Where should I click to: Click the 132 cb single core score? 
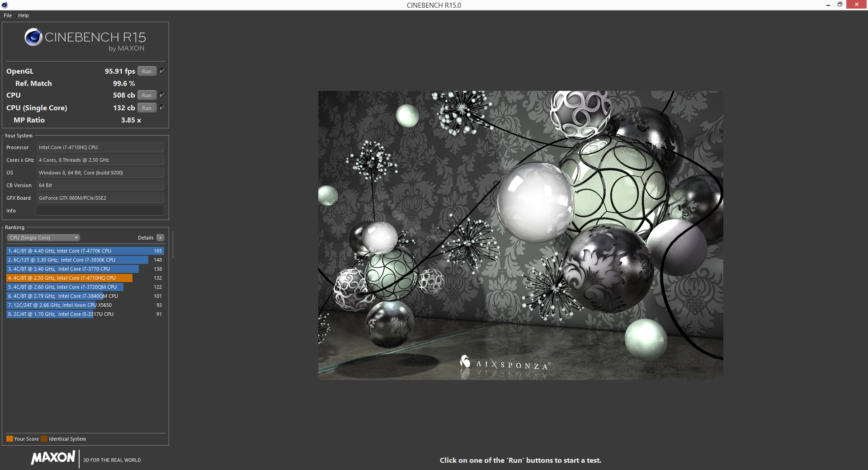click(x=124, y=108)
